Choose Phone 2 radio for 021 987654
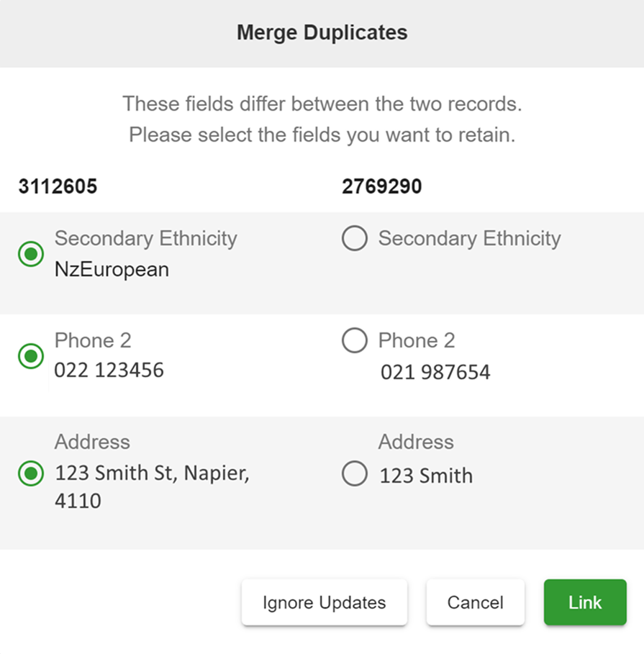 (355, 340)
